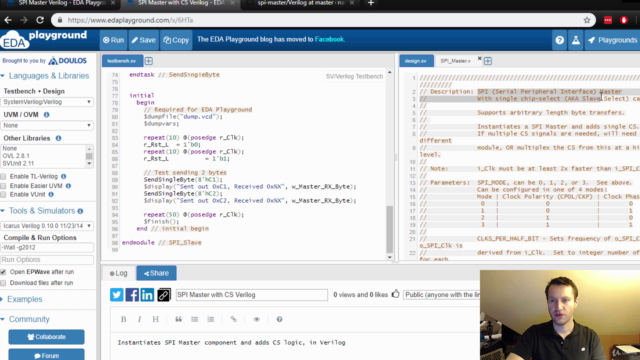Open markdown help in the description editor
This screenshot has width=640, height=360.
279,319
